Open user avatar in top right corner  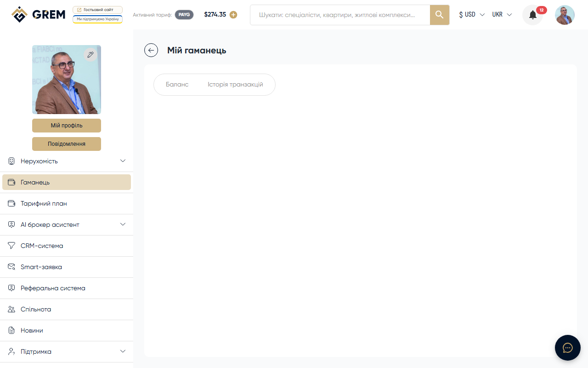click(565, 15)
